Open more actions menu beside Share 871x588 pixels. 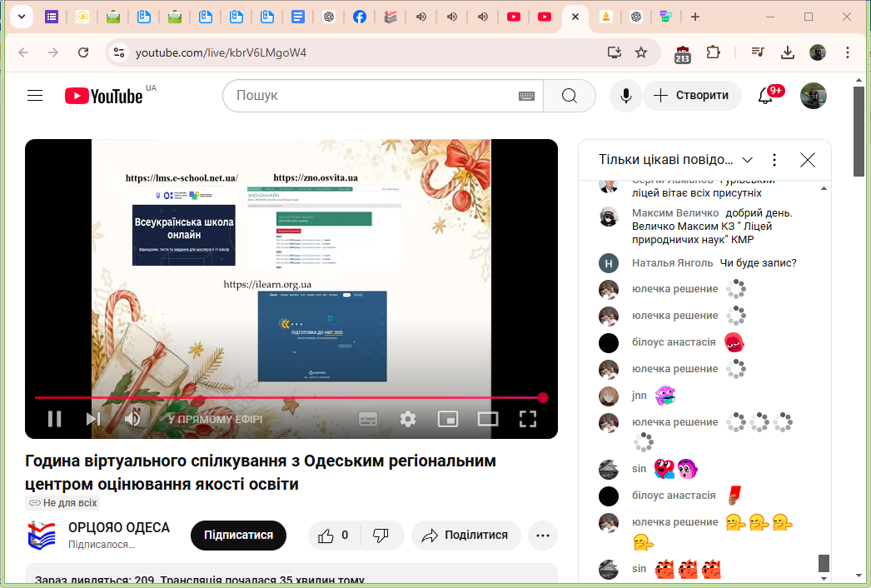coord(543,536)
